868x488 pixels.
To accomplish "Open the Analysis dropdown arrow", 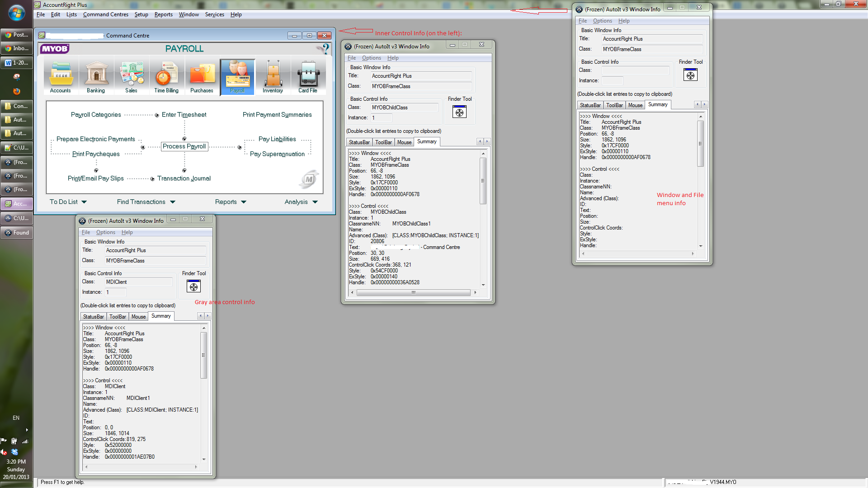I will pos(315,202).
